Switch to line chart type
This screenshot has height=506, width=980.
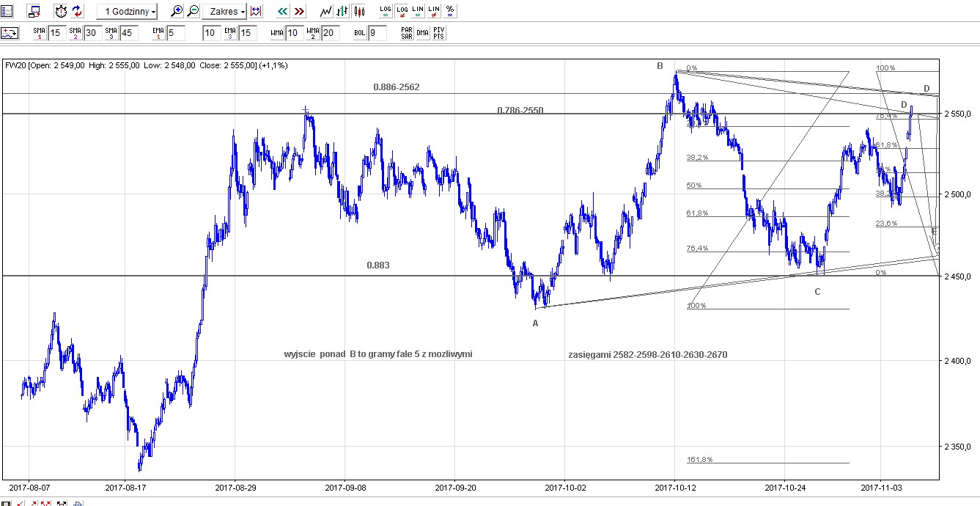[326, 11]
